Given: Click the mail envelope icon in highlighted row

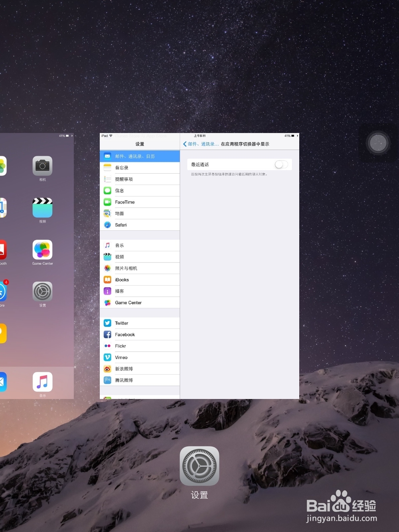Looking at the screenshot, I should click(107, 156).
